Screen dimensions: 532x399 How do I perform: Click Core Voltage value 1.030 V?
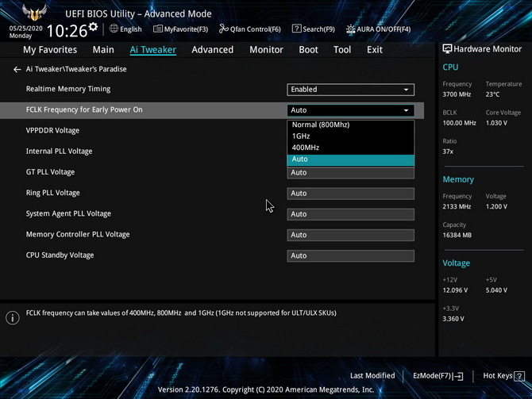tap(496, 123)
